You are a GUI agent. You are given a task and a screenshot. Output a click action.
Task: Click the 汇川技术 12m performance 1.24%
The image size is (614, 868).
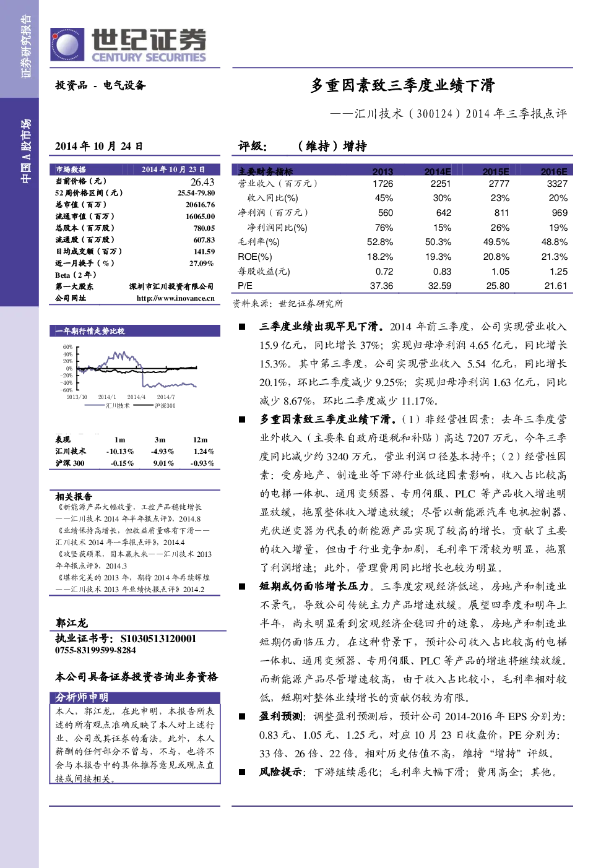pyautogui.click(x=203, y=452)
